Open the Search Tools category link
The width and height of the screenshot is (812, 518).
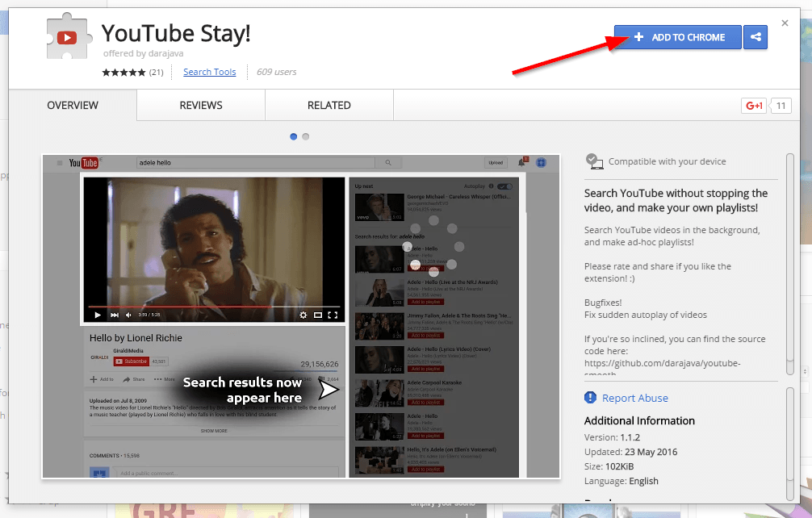tap(209, 72)
